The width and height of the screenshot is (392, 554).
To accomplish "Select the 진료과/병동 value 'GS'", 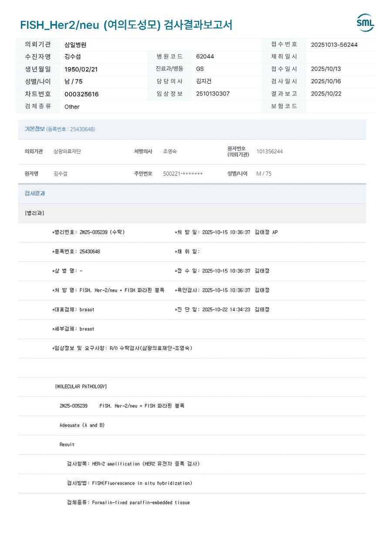I will tap(200, 69).
